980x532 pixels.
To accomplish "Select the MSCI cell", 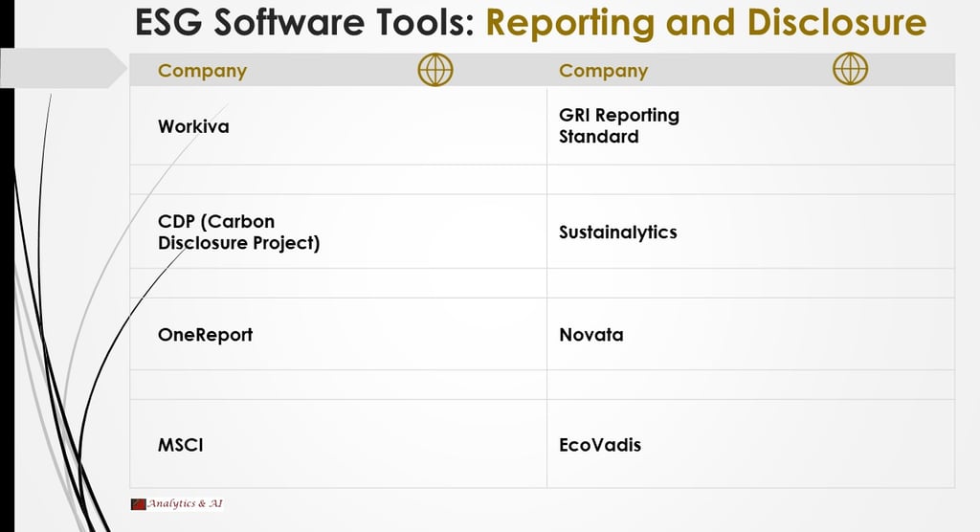I will click(x=338, y=445).
